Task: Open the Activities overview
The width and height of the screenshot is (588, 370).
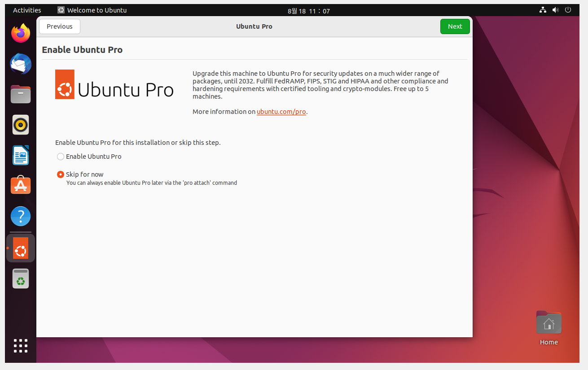Action: [x=27, y=10]
